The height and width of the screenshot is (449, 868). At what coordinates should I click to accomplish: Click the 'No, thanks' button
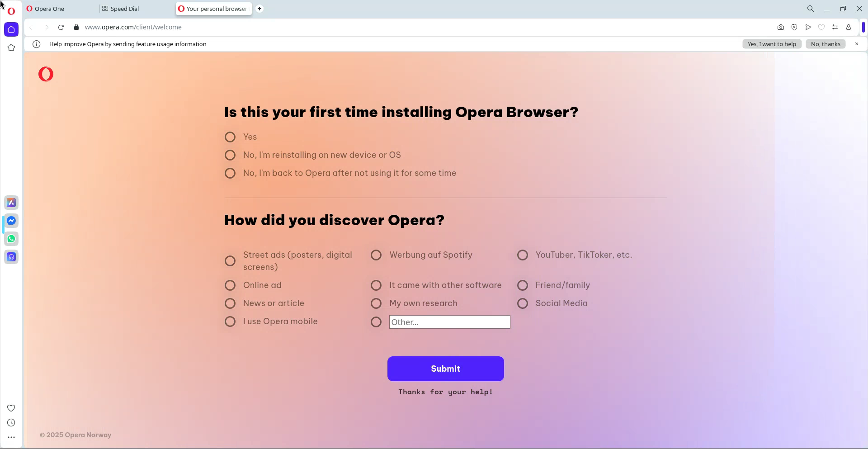pos(825,44)
